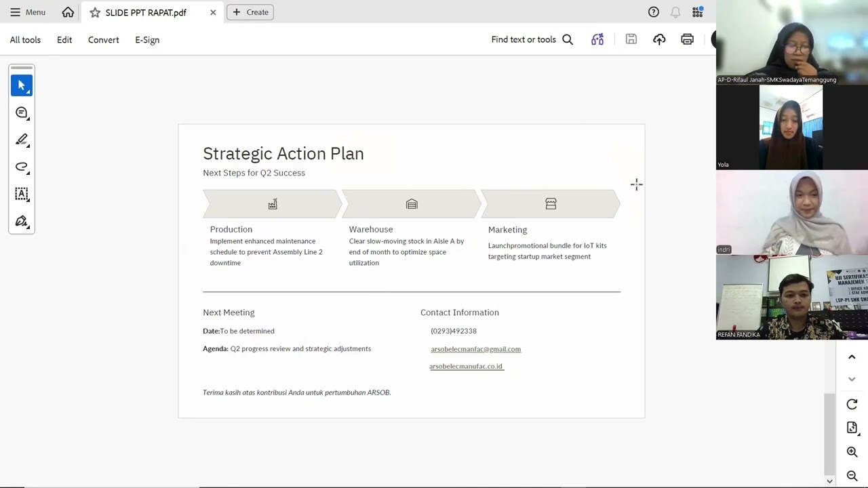The height and width of the screenshot is (488, 868).
Task: Go to Acrobat Home icon
Action: coord(68,12)
